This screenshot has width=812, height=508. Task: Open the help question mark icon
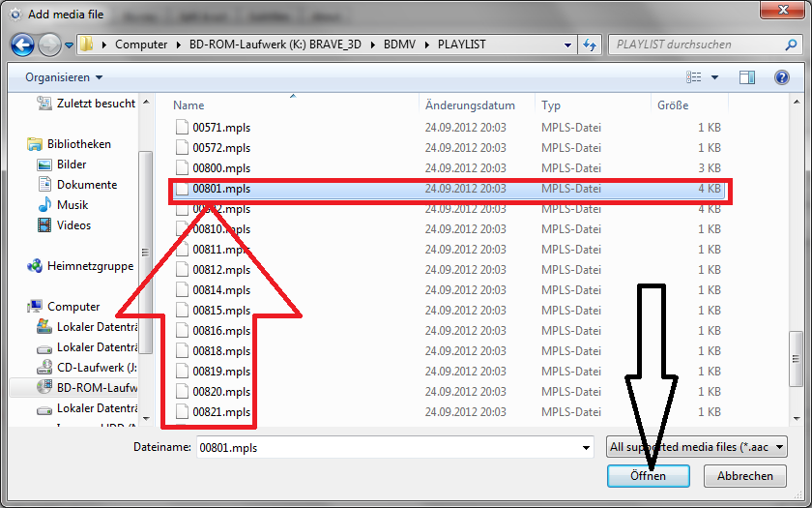(781, 77)
